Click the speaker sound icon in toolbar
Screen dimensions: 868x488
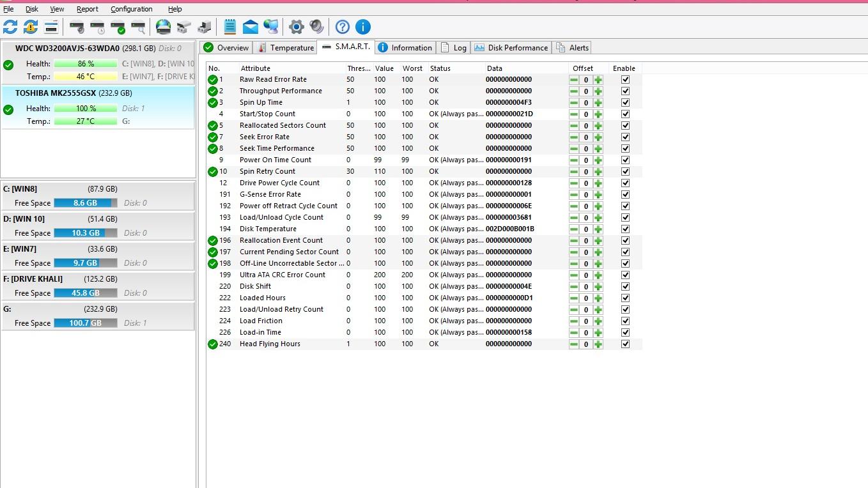[316, 27]
